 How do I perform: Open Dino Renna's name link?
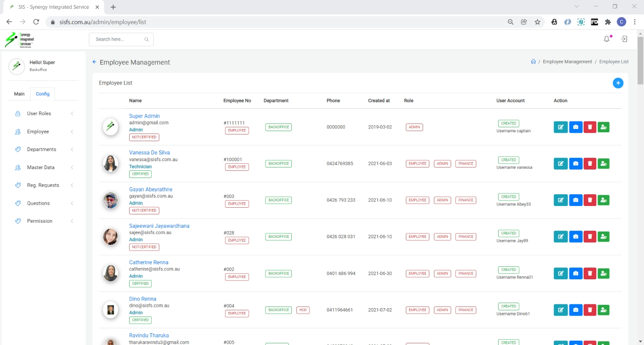click(143, 299)
